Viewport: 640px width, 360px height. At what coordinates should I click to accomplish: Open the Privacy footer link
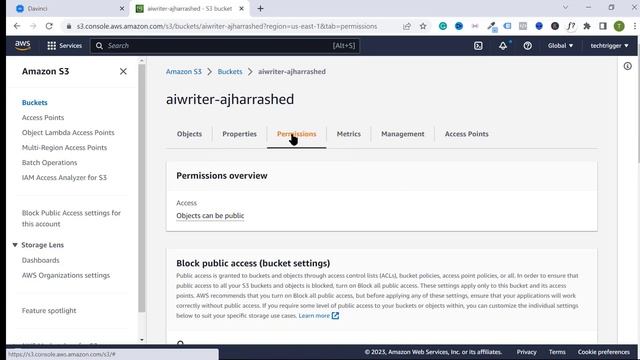click(x=527, y=352)
